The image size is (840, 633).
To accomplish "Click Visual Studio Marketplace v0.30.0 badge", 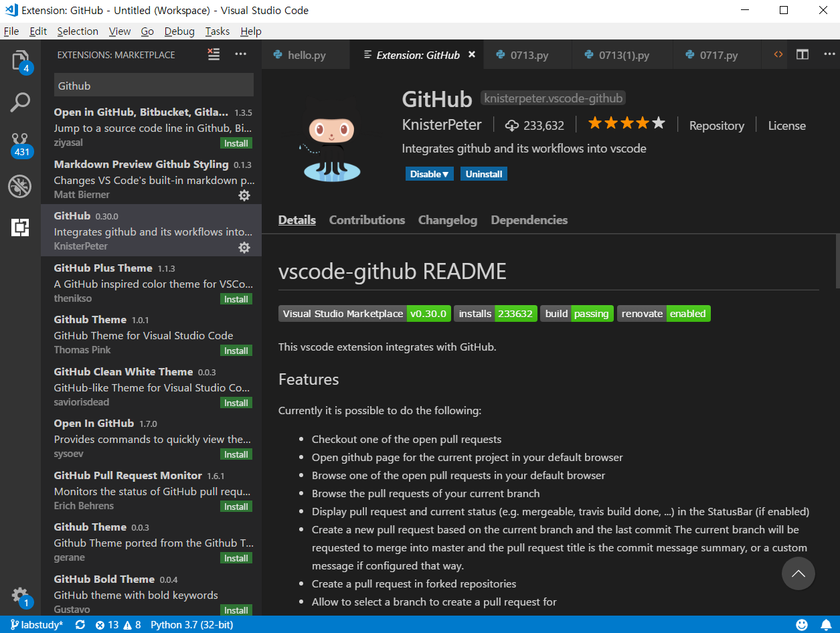I will (x=364, y=314).
